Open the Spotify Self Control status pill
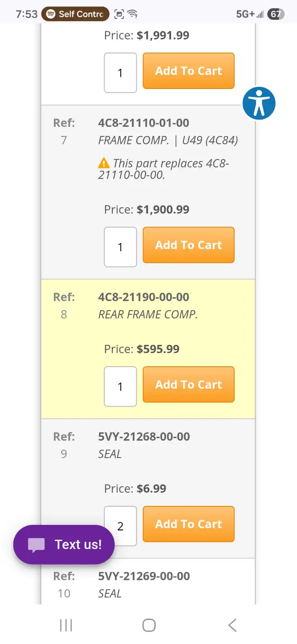 point(75,14)
